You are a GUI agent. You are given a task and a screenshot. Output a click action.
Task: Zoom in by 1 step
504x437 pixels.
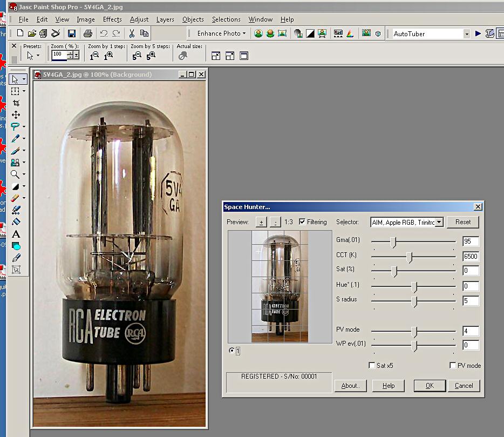click(x=108, y=56)
